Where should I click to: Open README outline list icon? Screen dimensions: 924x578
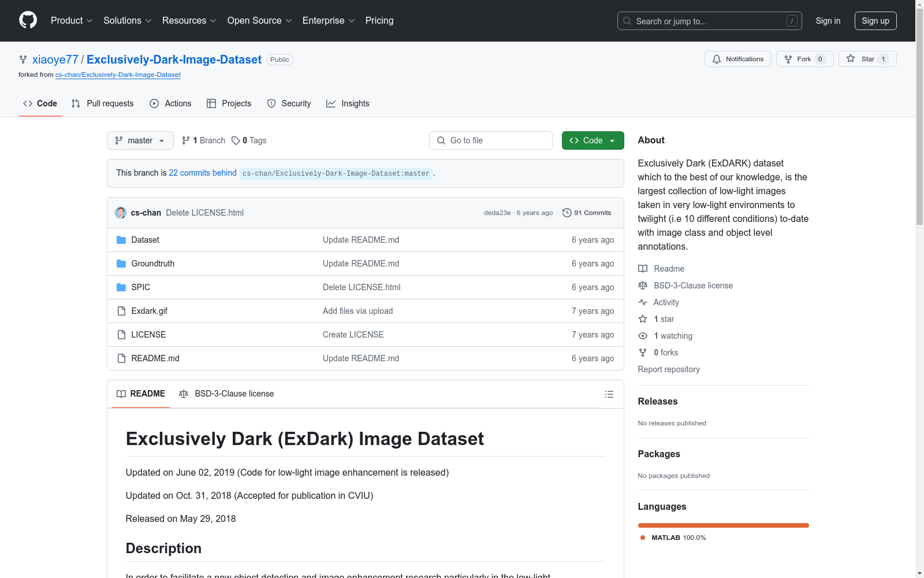609,394
